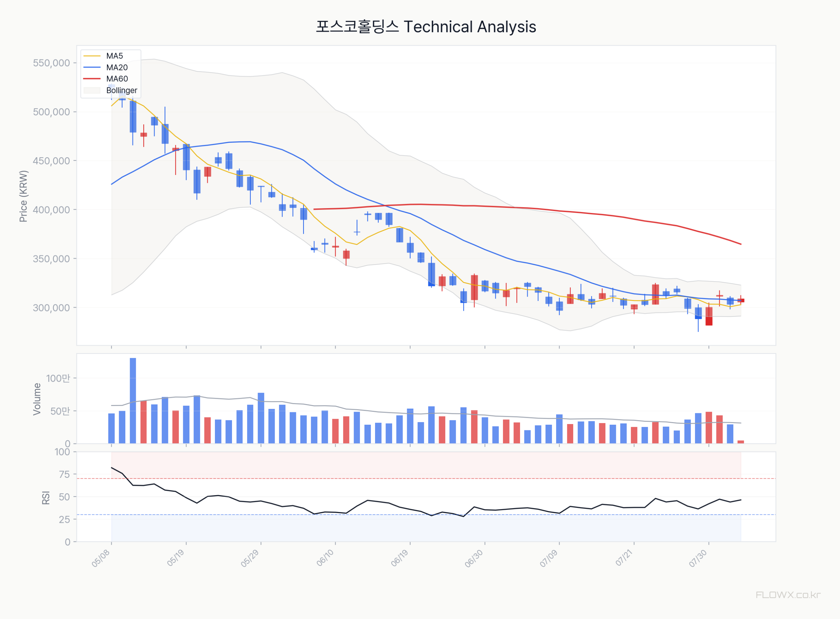Click the RSI axis 100 tick label
This screenshot has width=840, height=619.
click(62, 452)
